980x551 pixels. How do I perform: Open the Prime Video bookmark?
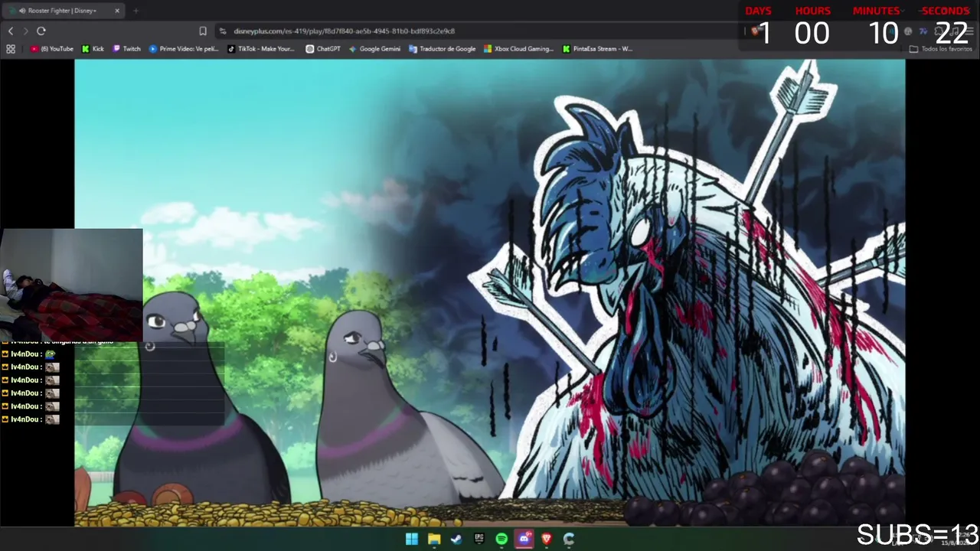coord(184,49)
